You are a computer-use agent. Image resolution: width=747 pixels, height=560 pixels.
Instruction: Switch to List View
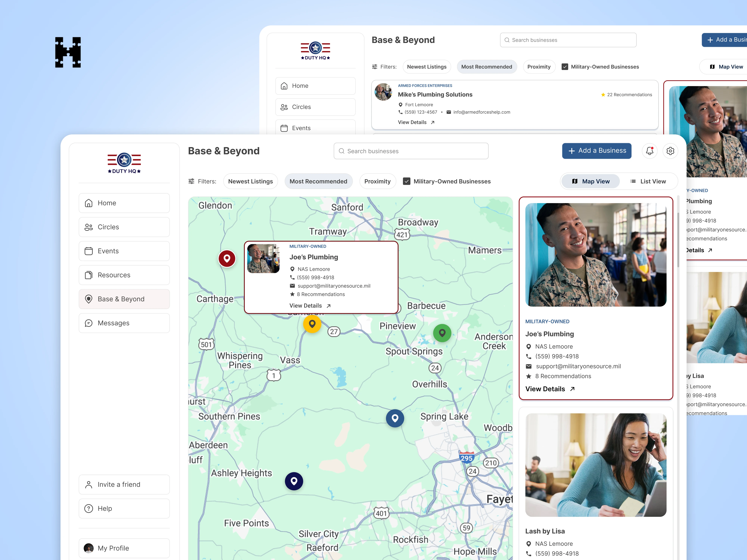click(648, 181)
